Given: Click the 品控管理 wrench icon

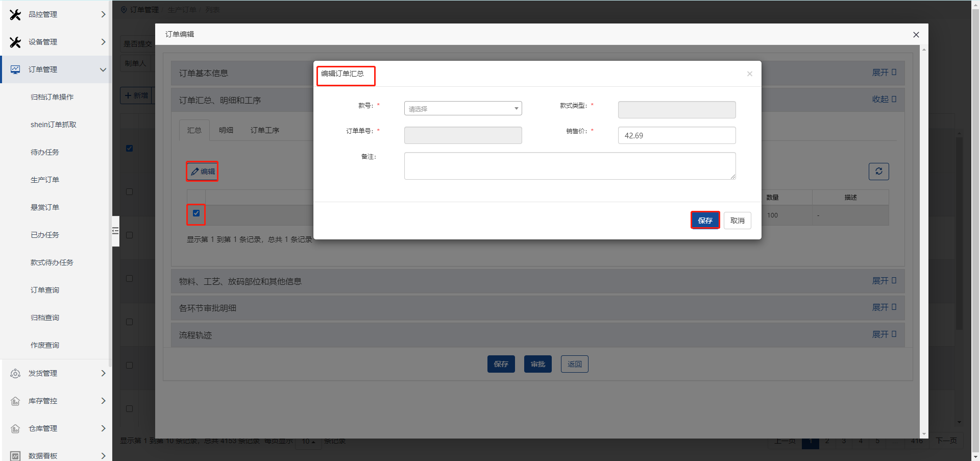Looking at the screenshot, I should coord(15,15).
